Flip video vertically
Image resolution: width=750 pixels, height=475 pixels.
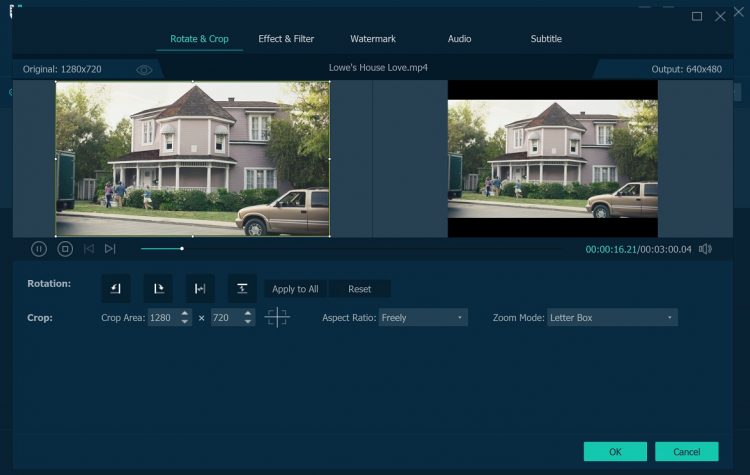pyautogui.click(x=242, y=288)
